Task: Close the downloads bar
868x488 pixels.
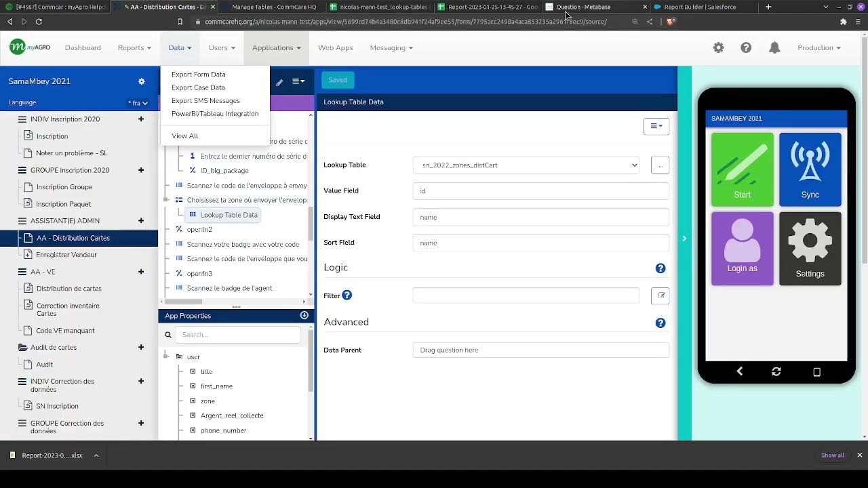Action: [x=859, y=455]
